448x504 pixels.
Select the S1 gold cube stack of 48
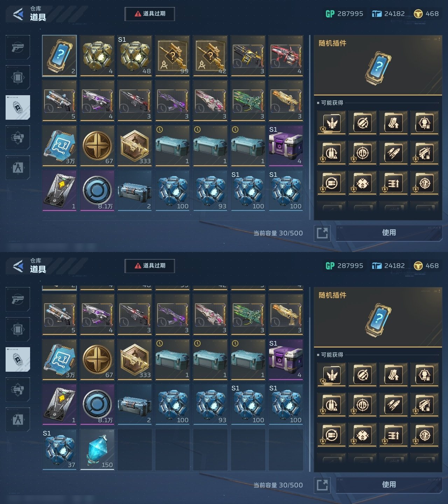tap(135, 56)
